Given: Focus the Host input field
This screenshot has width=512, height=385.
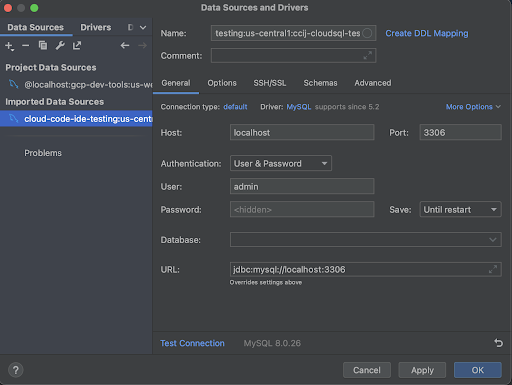Looking at the screenshot, I should (x=302, y=132).
